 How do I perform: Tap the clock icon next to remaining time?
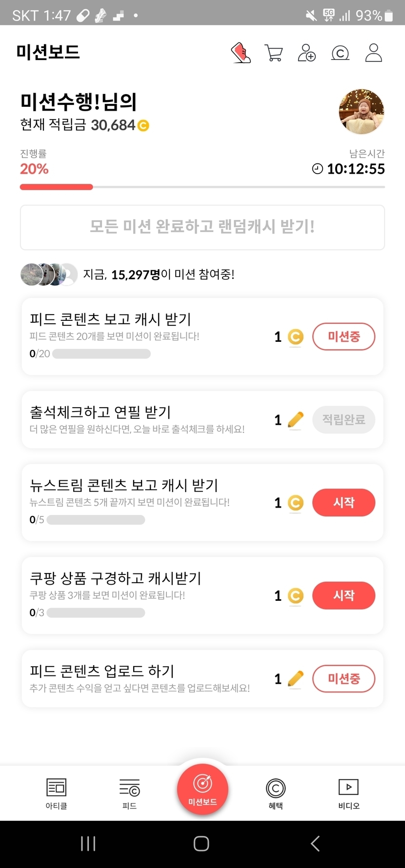[318, 169]
